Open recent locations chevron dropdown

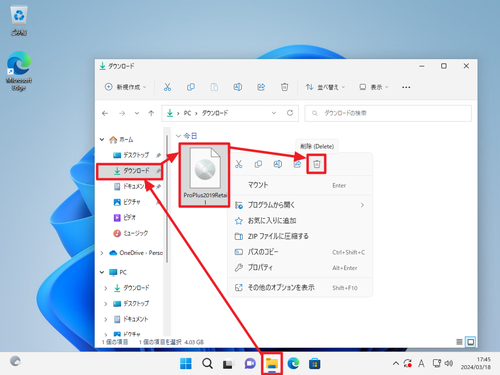137,113
